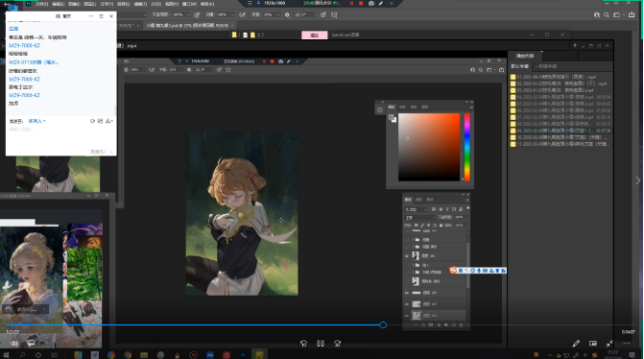
Task: Play playlist entry number 09 with duration 00:07:36
Action: click(561, 131)
